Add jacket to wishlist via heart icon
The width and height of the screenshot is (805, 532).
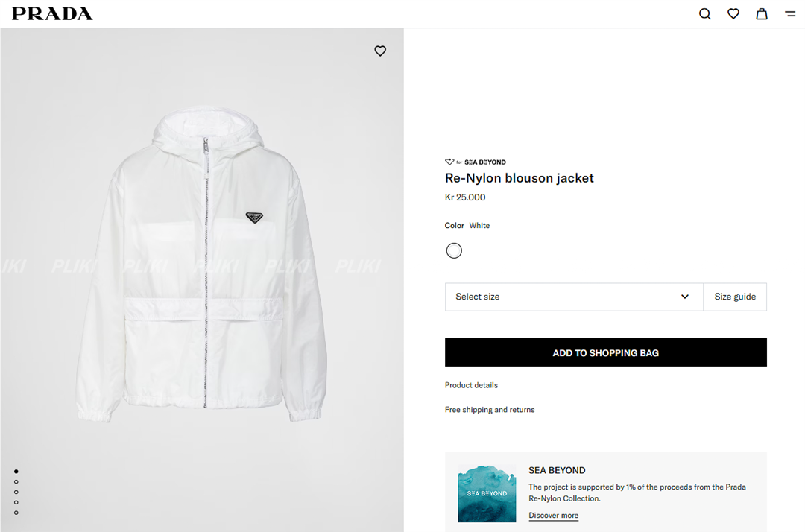(380, 51)
